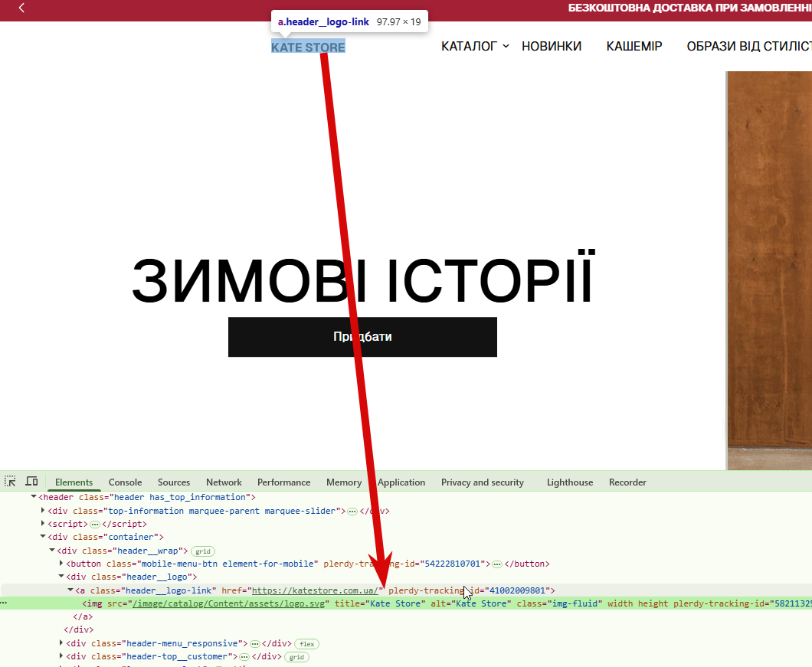The image size is (812, 667).
Task: Click the three-dot gutter beside the img row
Action: point(4,603)
